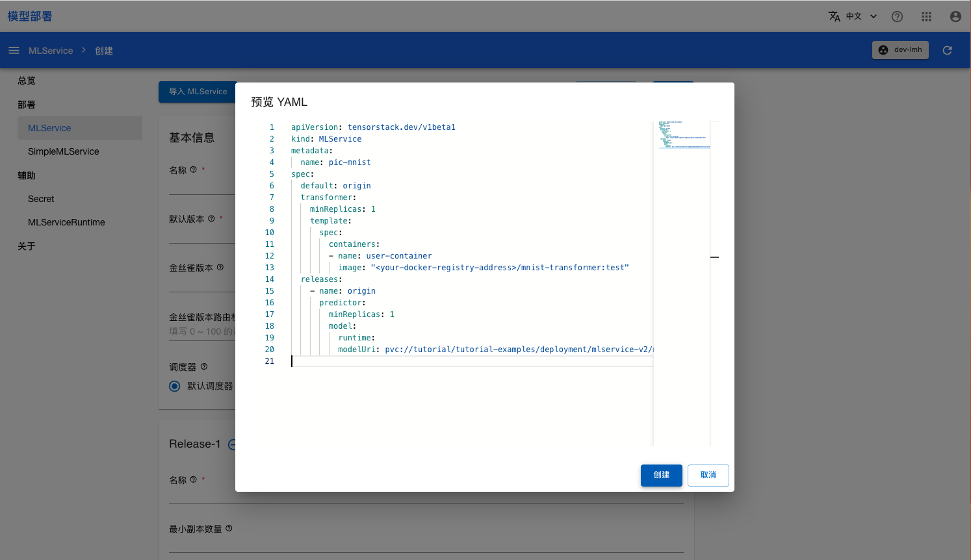Click 'name: pic-mnist' on line 4
Viewport: 971px width, 560px height.
[335, 162]
